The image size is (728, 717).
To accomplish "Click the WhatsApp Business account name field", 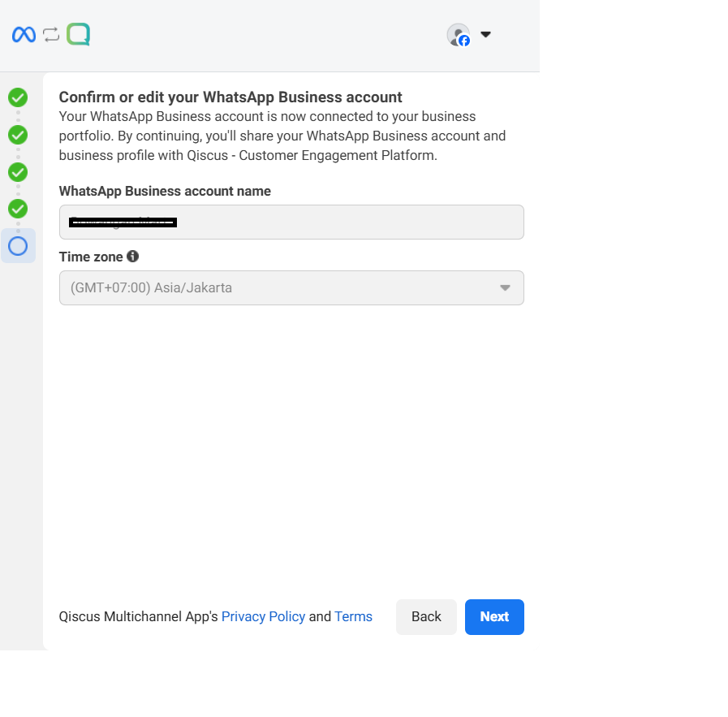I will point(291,222).
